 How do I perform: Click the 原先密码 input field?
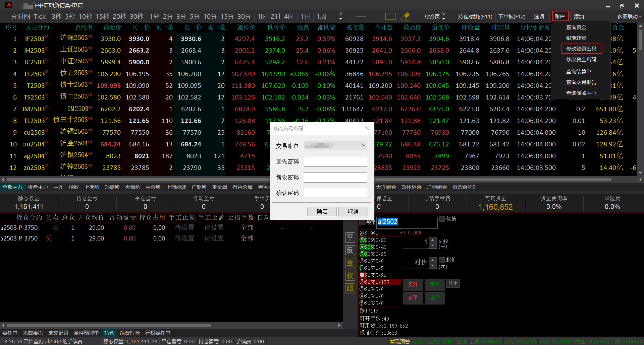tap(335, 162)
